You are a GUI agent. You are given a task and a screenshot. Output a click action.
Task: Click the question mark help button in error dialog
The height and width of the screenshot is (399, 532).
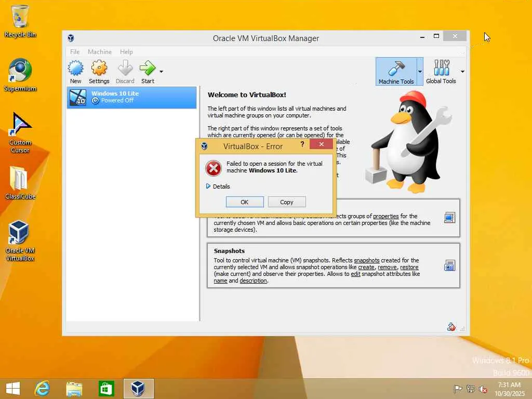pos(302,144)
